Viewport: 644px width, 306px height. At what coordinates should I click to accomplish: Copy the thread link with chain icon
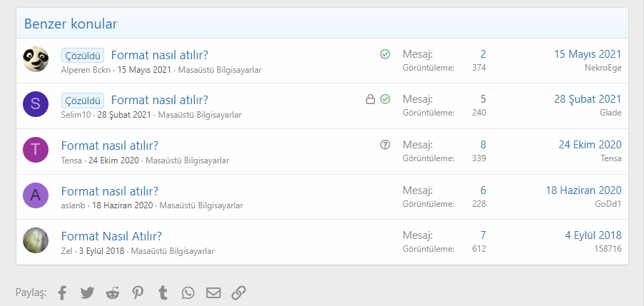coord(239,292)
